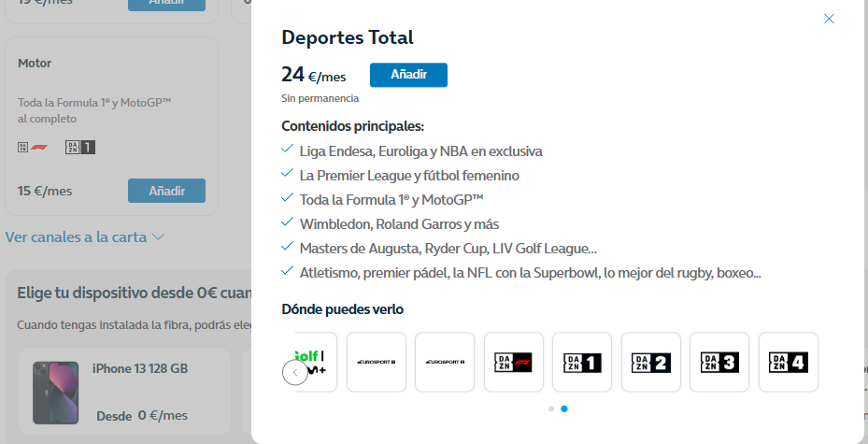The height and width of the screenshot is (444, 868).
Task: Select the DAZN 4 channel tile
Action: click(x=789, y=362)
